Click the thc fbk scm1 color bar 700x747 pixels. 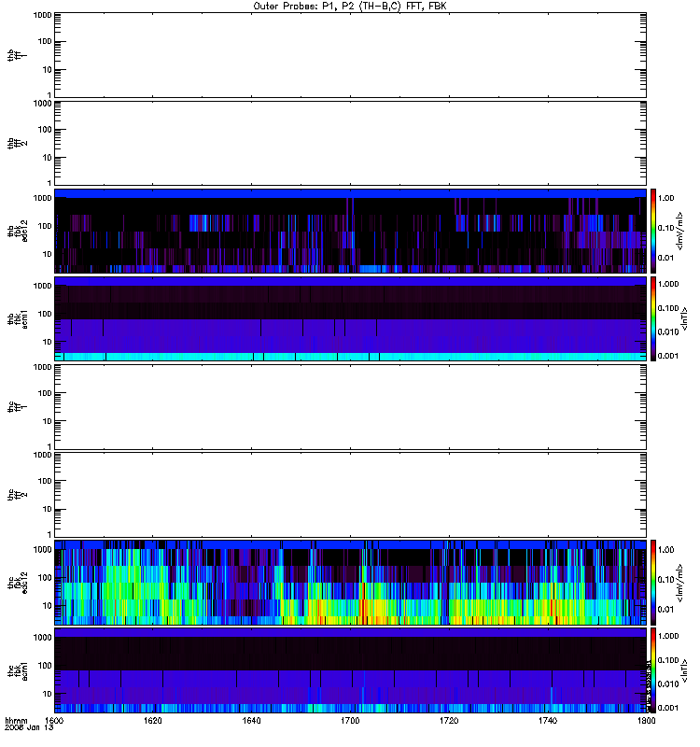pos(653,670)
